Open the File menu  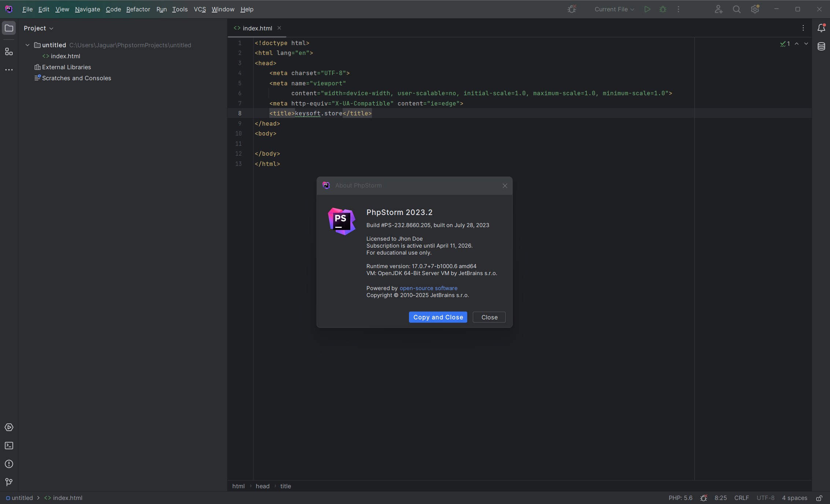click(x=27, y=10)
